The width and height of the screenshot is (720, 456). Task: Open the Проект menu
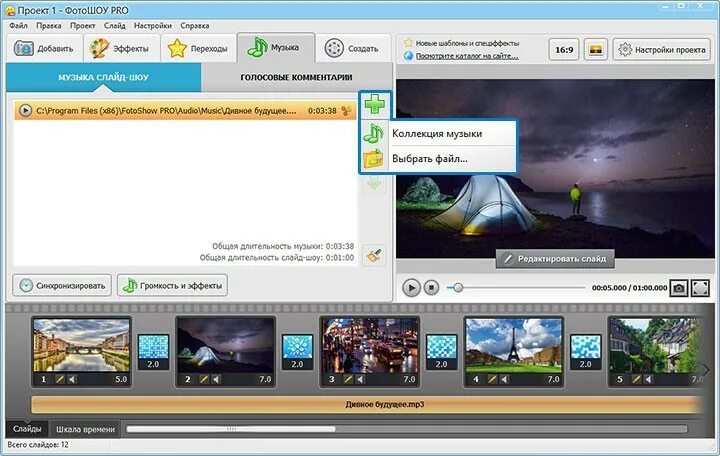pyautogui.click(x=83, y=26)
